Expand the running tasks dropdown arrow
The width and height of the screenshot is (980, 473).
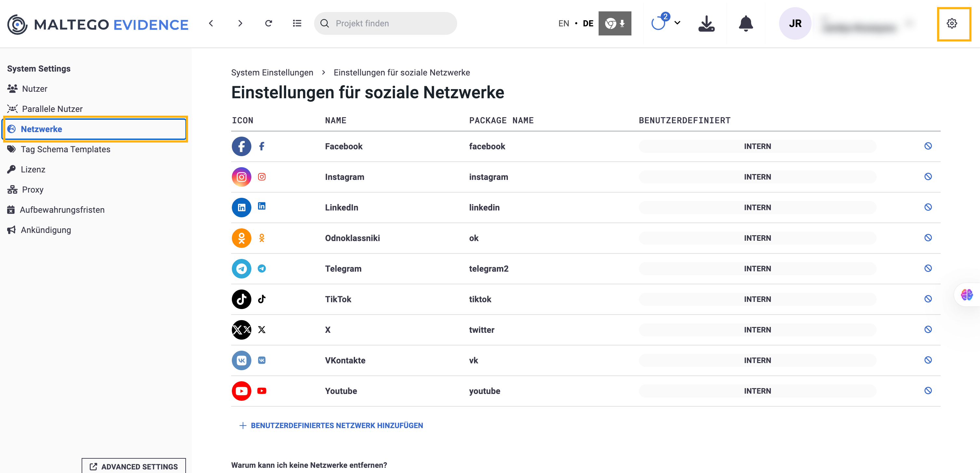677,23
